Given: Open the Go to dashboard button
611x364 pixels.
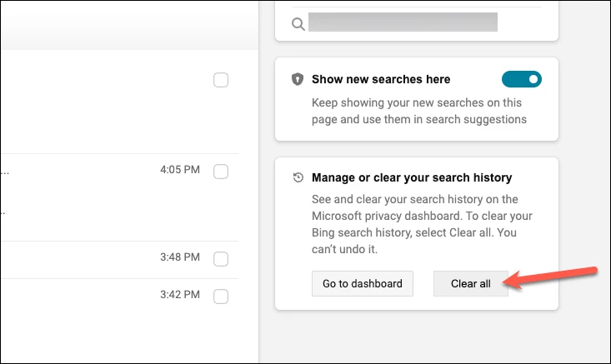Looking at the screenshot, I should click(x=363, y=283).
